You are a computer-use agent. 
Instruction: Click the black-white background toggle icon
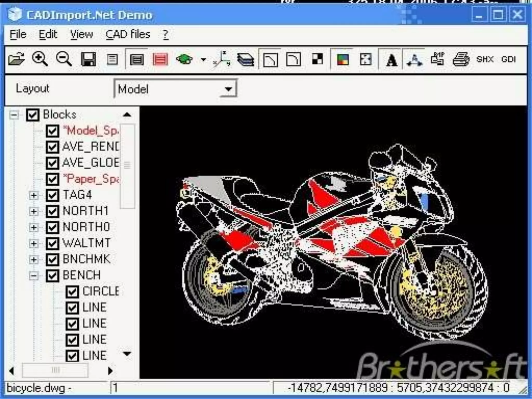click(317, 59)
